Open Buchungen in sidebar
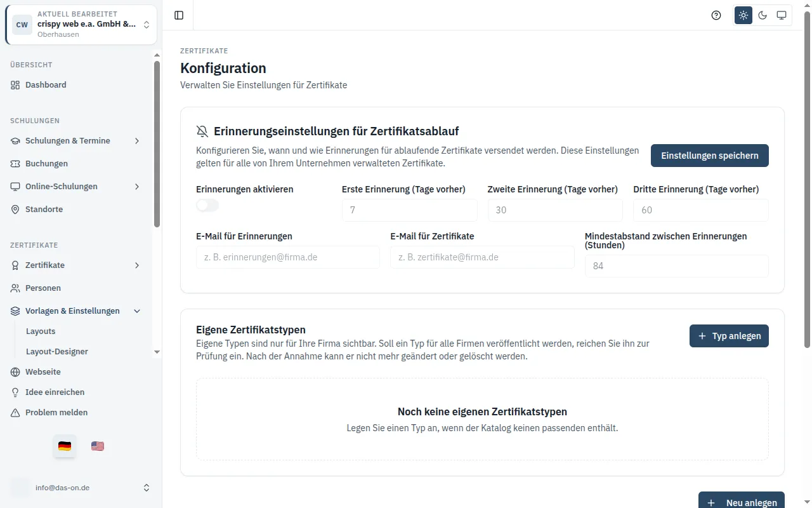 coord(76,163)
